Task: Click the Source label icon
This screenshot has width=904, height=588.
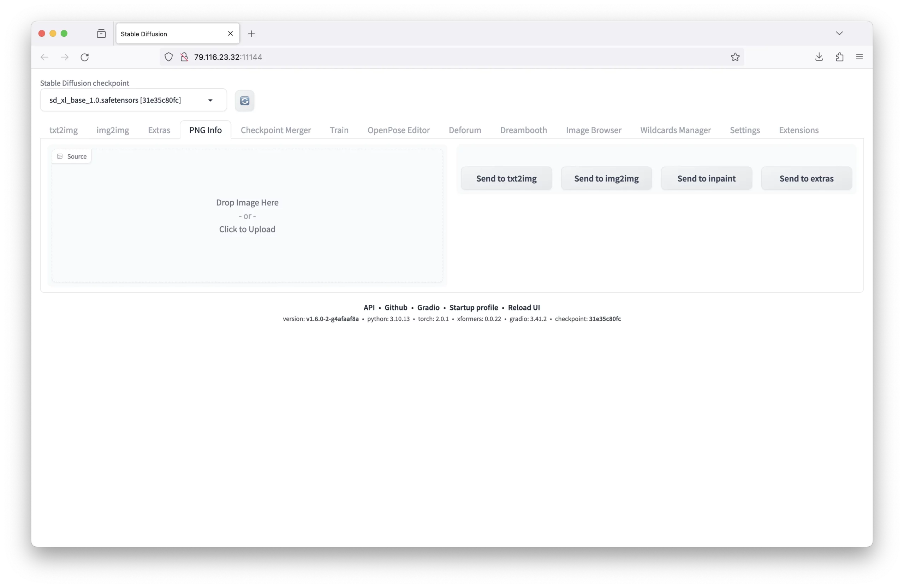Action: [60, 156]
